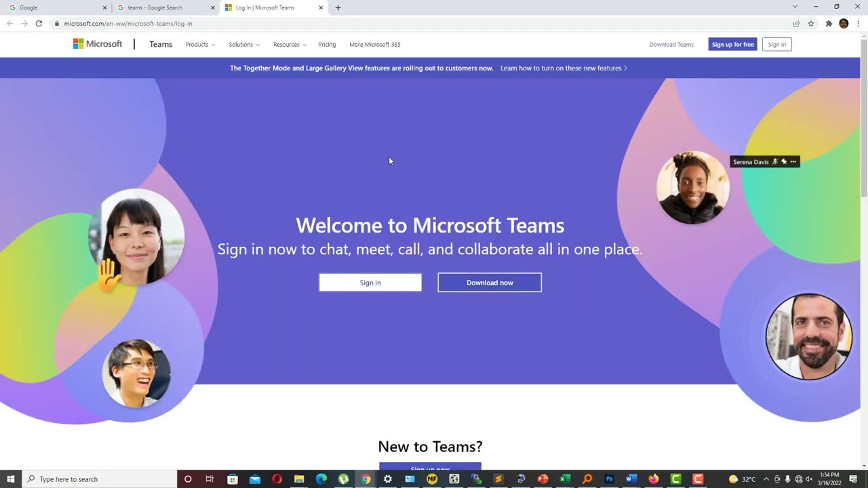Open the Chrome profile avatar
The image size is (868, 488).
point(844,24)
